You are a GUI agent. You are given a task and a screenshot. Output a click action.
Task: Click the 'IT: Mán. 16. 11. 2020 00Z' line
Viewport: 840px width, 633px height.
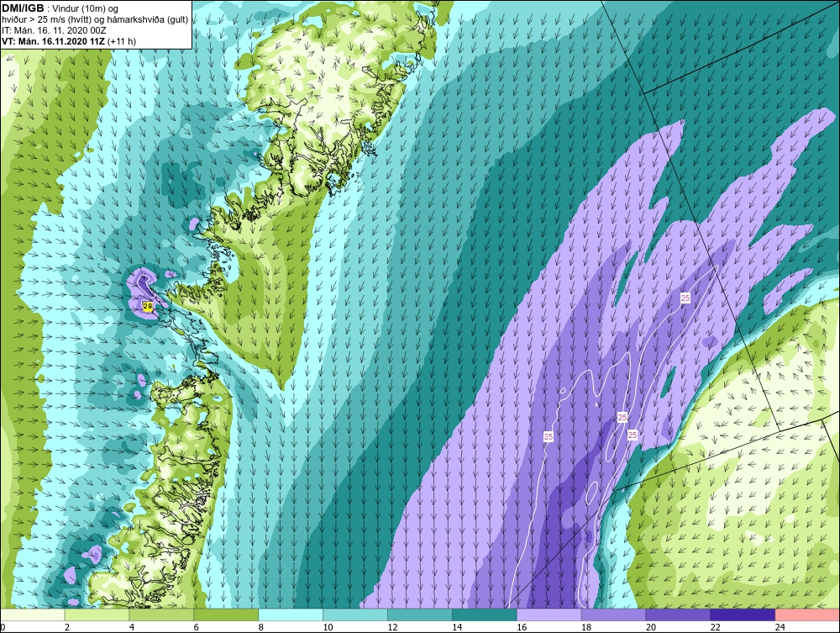coord(54,30)
